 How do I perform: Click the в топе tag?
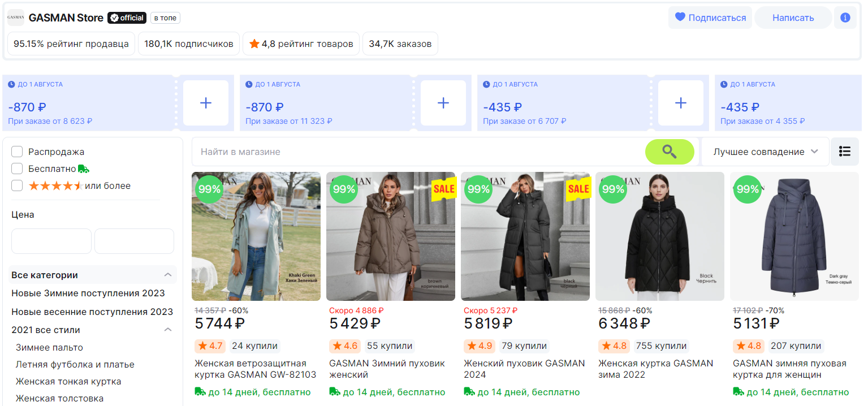point(165,18)
